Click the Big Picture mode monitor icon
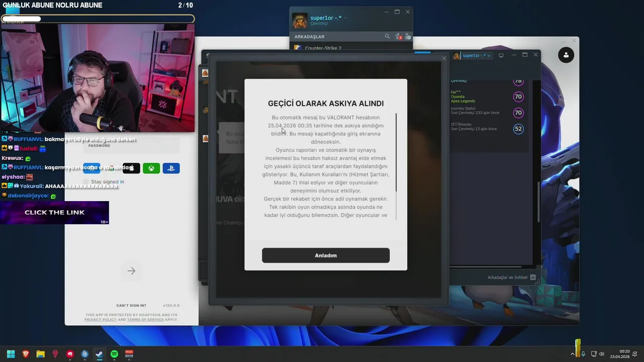644x362 pixels. coord(501,55)
